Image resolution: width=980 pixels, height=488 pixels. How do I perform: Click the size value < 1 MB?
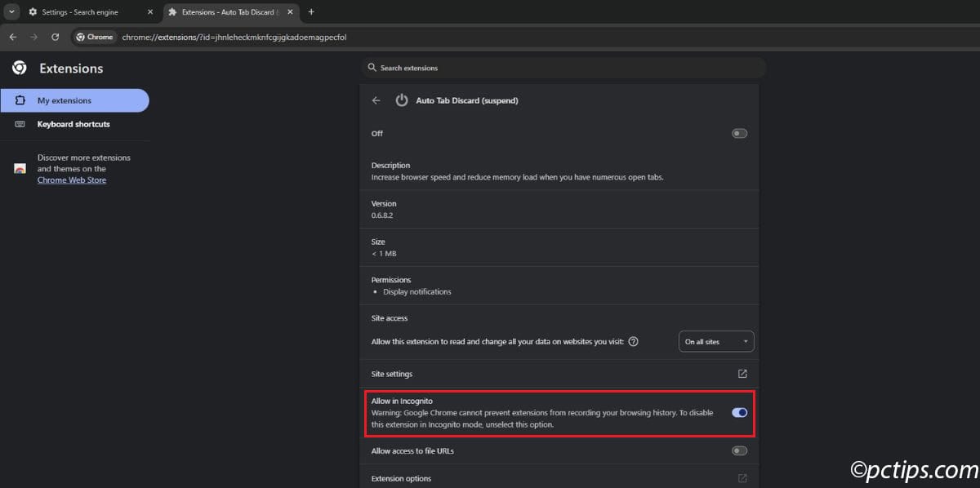pyautogui.click(x=384, y=253)
